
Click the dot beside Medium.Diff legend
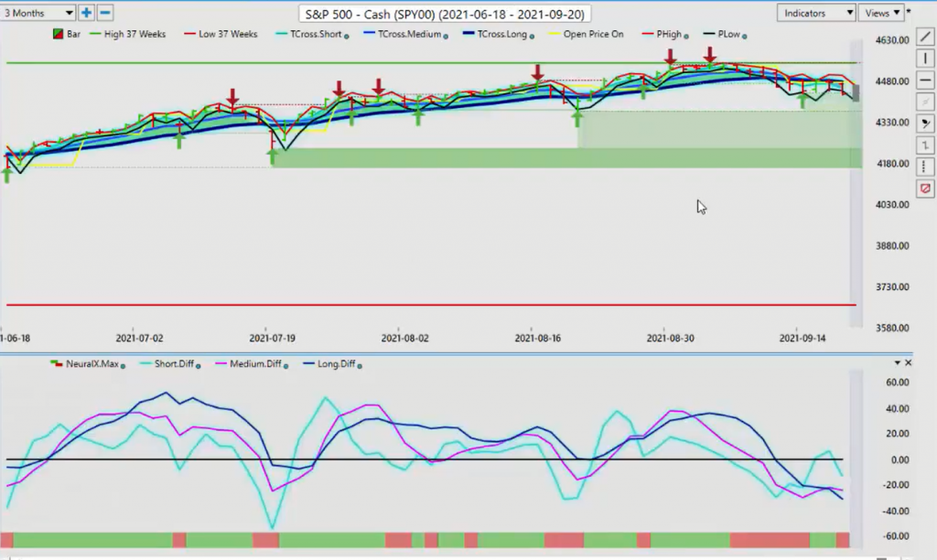click(285, 366)
